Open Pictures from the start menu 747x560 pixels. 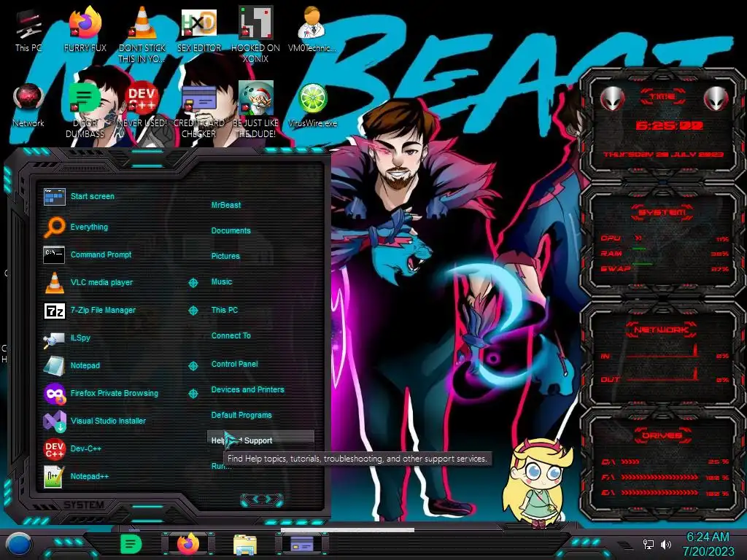(225, 256)
